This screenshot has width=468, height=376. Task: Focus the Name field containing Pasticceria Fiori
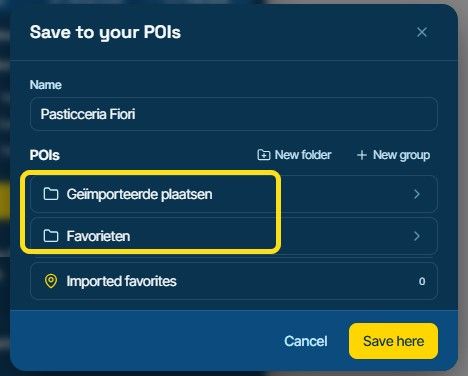coord(234,114)
